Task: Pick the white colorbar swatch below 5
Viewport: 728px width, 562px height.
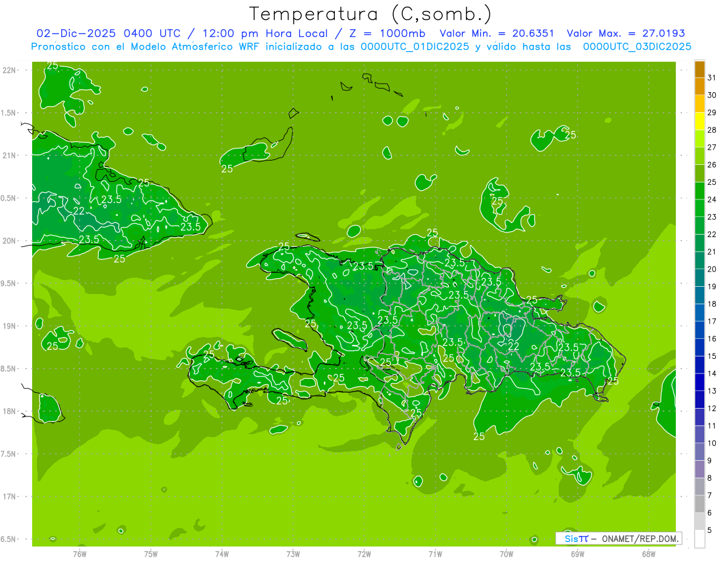Action: click(x=699, y=539)
